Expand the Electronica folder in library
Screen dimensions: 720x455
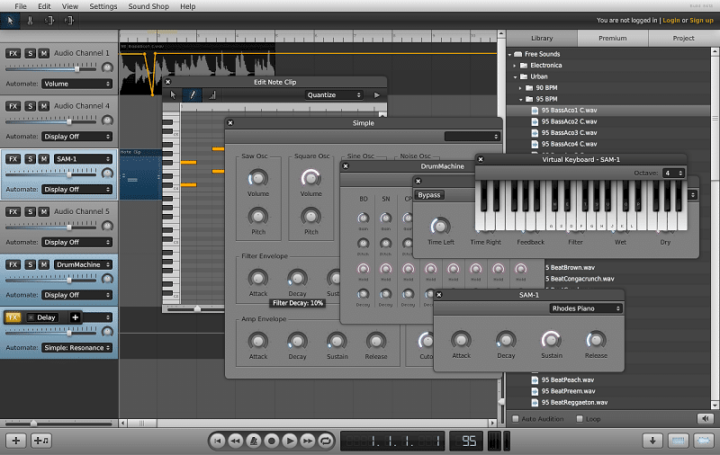tap(541, 64)
